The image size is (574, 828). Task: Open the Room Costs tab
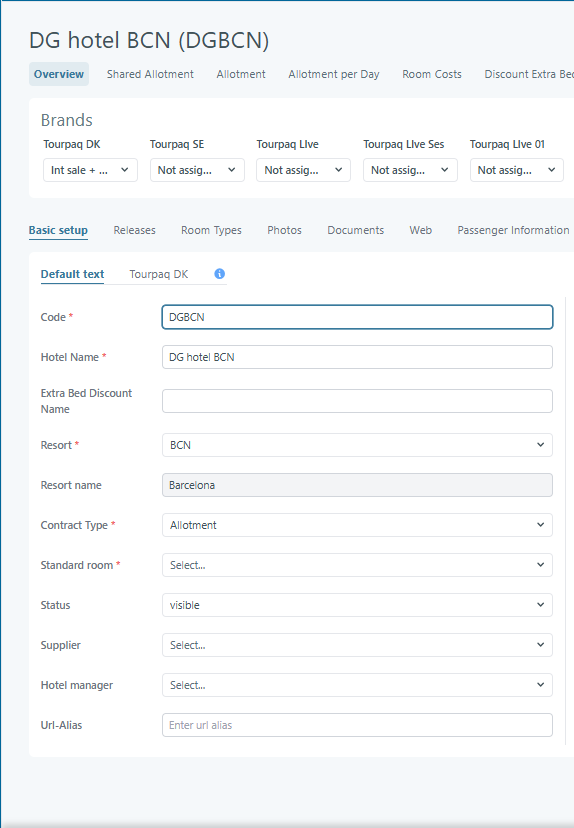tap(432, 74)
